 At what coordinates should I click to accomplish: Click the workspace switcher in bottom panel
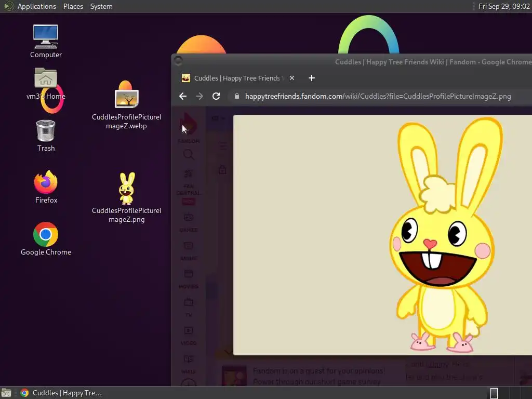(x=494, y=393)
